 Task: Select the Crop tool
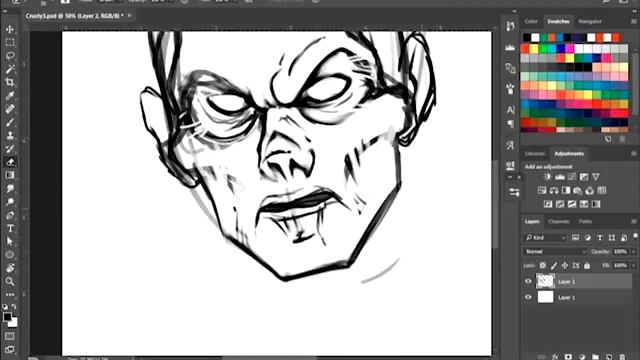coord(10,82)
